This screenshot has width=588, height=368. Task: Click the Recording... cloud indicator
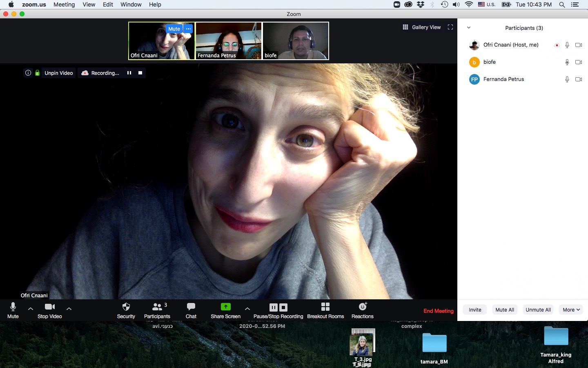pyautogui.click(x=100, y=73)
